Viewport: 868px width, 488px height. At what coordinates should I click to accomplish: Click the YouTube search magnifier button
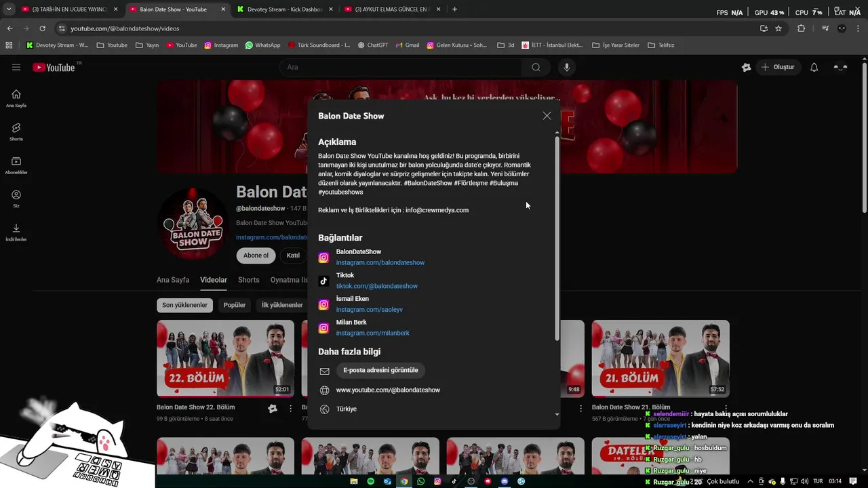tap(536, 67)
